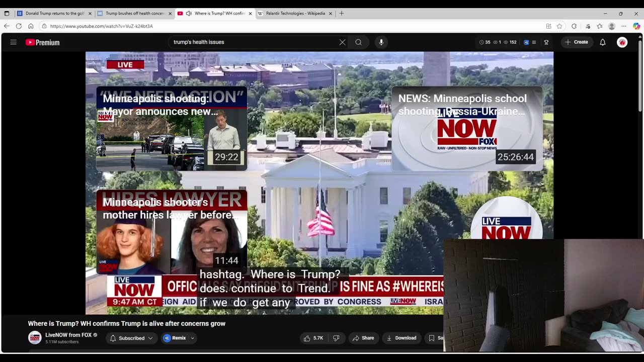
Task: Open browser Settings and more menu
Action: point(624,26)
